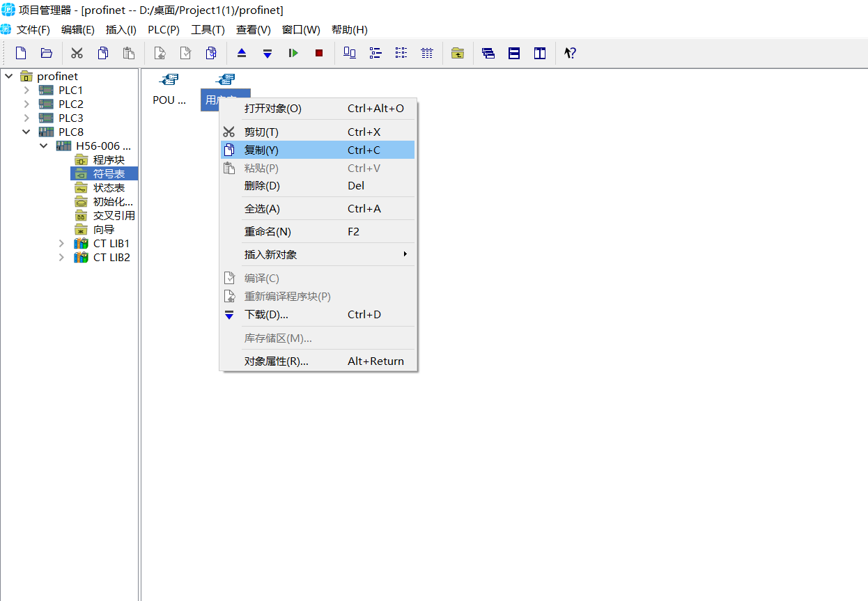Click the Open folder toolbar icon
Image resolution: width=868 pixels, height=601 pixels.
point(47,53)
